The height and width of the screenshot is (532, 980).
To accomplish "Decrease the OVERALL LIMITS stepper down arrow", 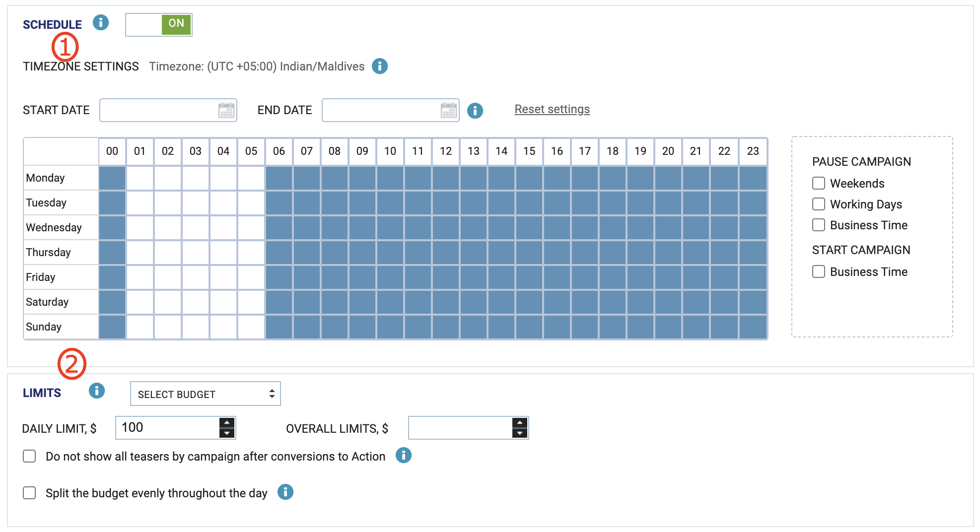I will point(520,433).
